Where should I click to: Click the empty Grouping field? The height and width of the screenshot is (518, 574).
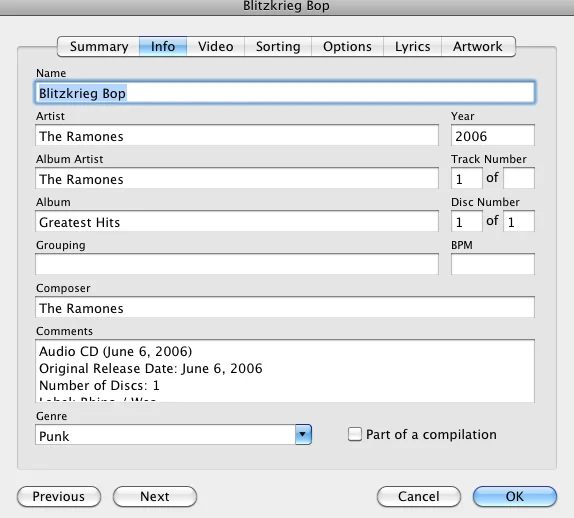pos(237,264)
